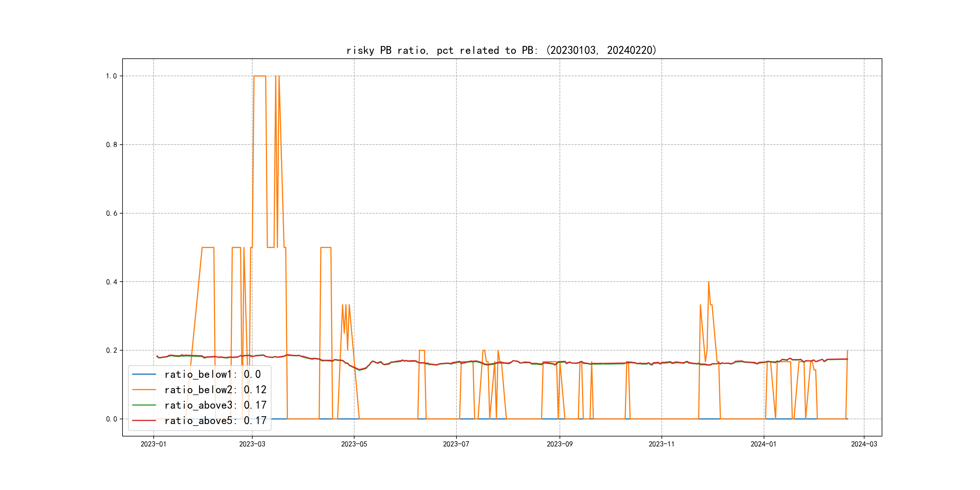
Task: Click the 0.6 y-axis tick label
Action: tap(111, 214)
